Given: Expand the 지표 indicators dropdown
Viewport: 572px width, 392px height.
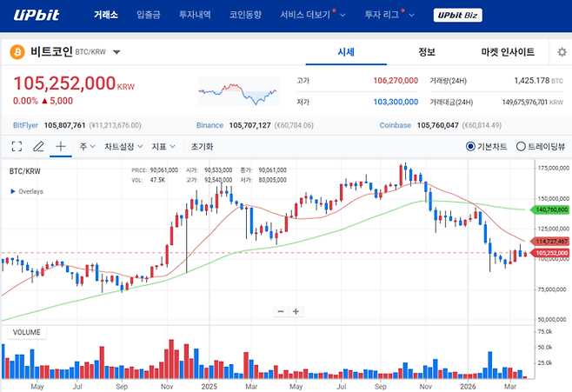Looking at the screenshot, I should pyautogui.click(x=163, y=147).
